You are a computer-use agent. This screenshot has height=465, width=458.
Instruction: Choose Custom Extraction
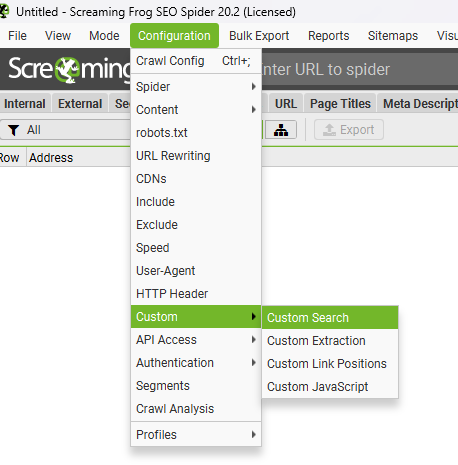coord(330,341)
